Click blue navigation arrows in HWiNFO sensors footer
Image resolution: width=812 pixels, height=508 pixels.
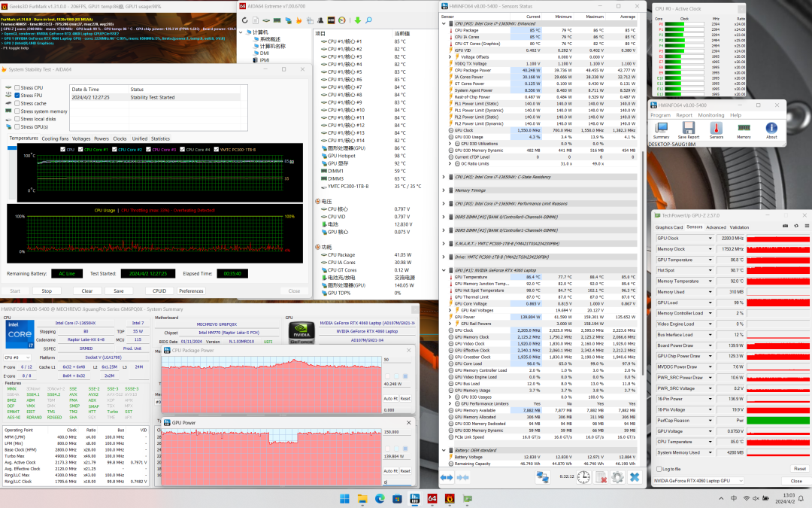click(x=447, y=477)
